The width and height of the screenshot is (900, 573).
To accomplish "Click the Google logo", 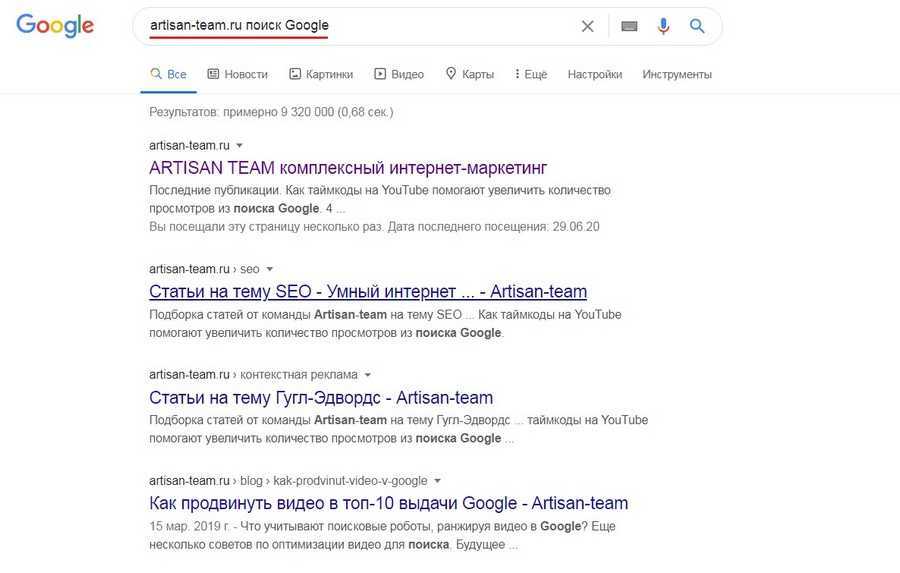I will [55, 26].
